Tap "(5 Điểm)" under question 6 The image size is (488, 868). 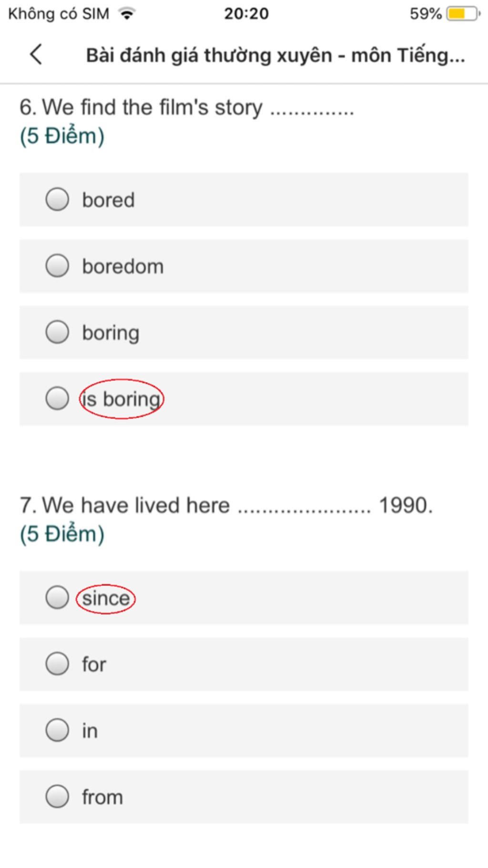pyautogui.click(x=62, y=136)
